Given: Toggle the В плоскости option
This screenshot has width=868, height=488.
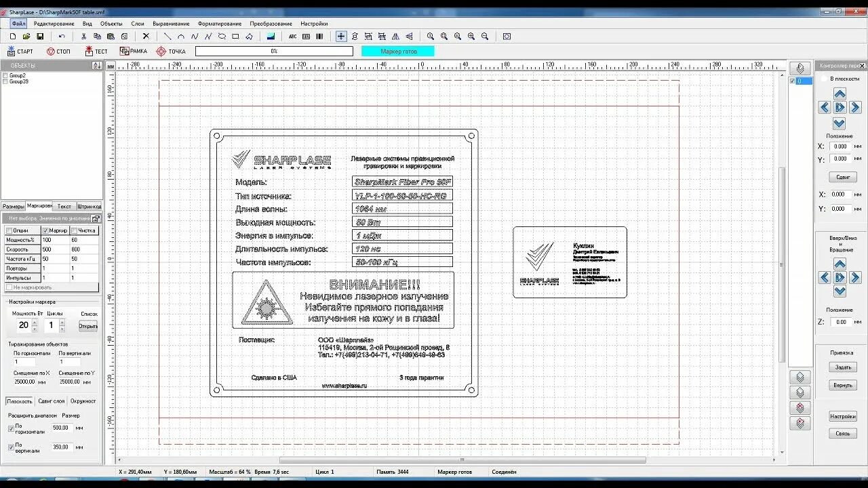Looking at the screenshot, I should [824, 79].
